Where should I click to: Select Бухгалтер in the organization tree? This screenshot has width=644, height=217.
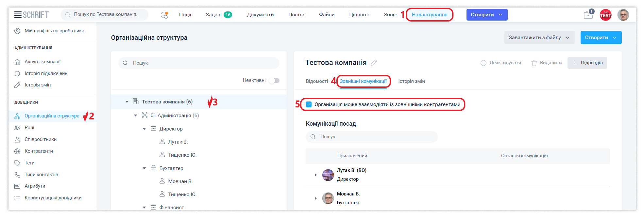[171, 168]
